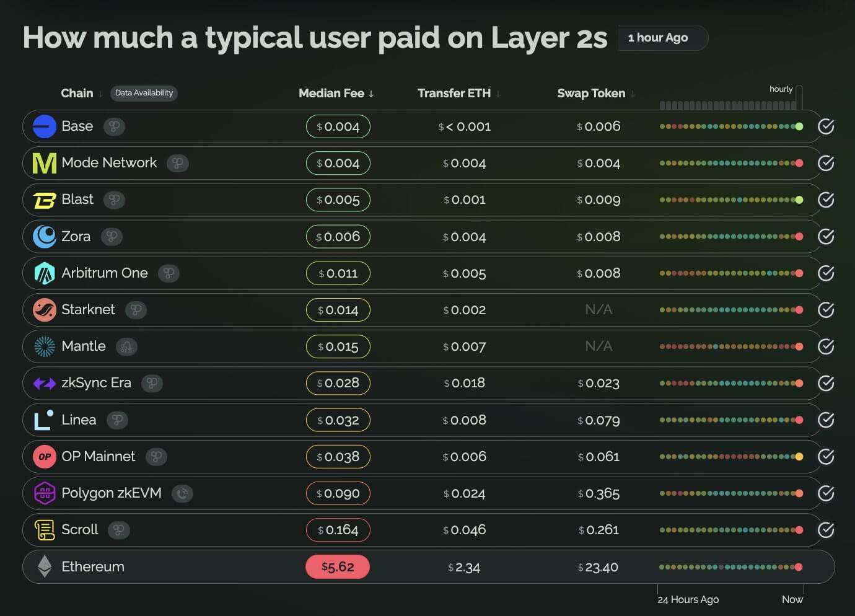855x616 pixels.
Task: Toggle the checkmark for Polygon zkEVM row
Action: point(826,493)
